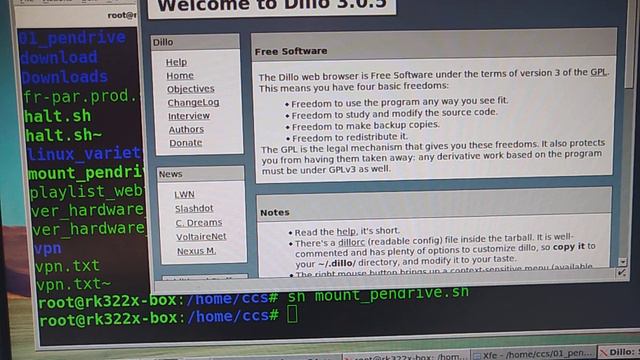Click the Dillo status icon below the scrollbar
Viewport: 640px width, 360px height.
622,273
